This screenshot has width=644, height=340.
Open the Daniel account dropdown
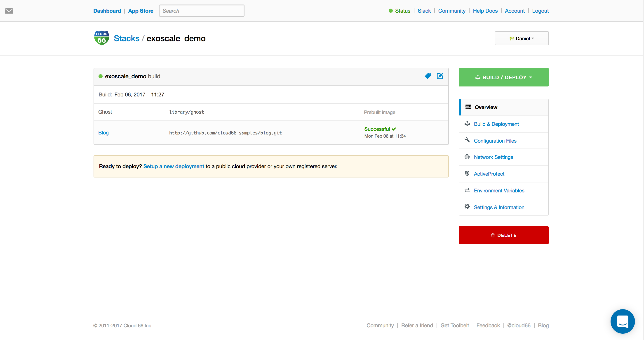pyautogui.click(x=522, y=38)
